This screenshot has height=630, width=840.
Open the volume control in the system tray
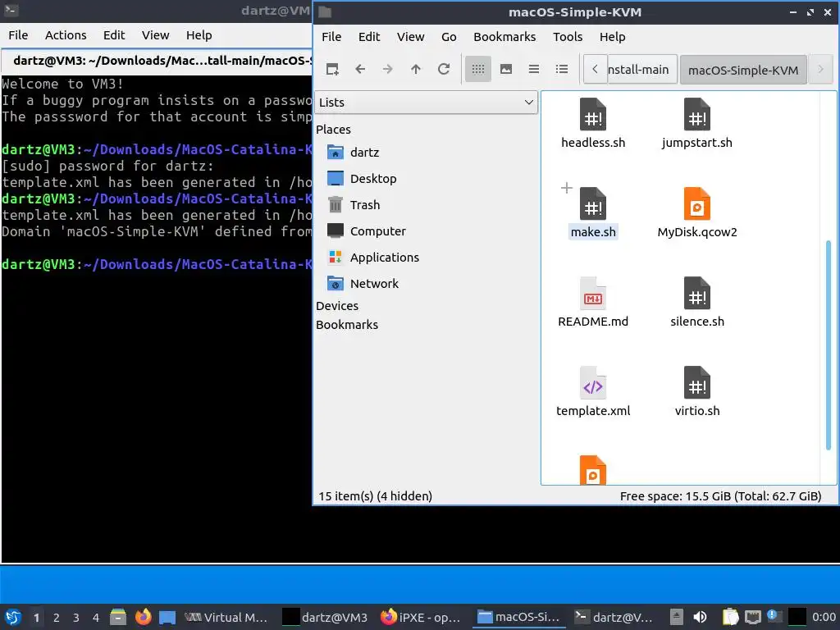(701, 617)
